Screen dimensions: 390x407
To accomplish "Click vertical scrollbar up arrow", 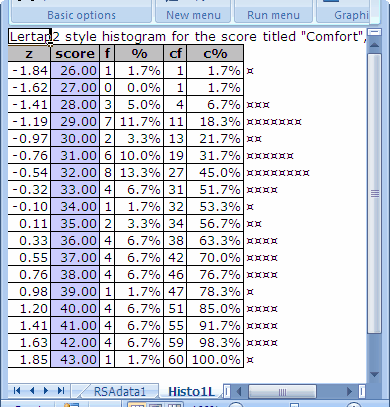I will click(x=374, y=44).
